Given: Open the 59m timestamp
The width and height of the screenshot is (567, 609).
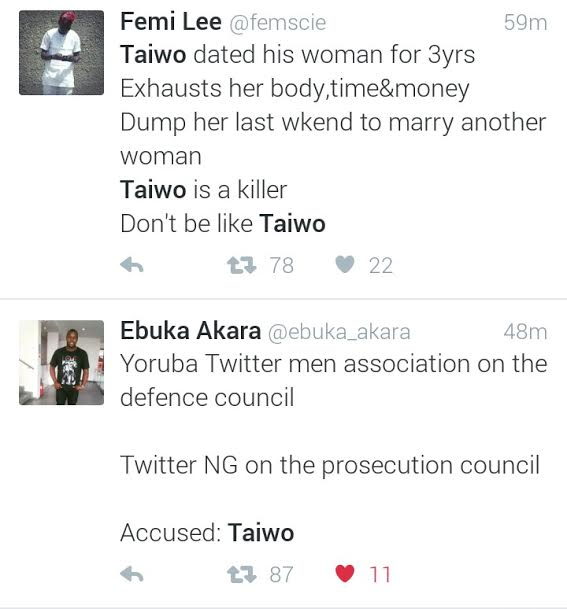Looking at the screenshot, I should pyautogui.click(x=525, y=23).
